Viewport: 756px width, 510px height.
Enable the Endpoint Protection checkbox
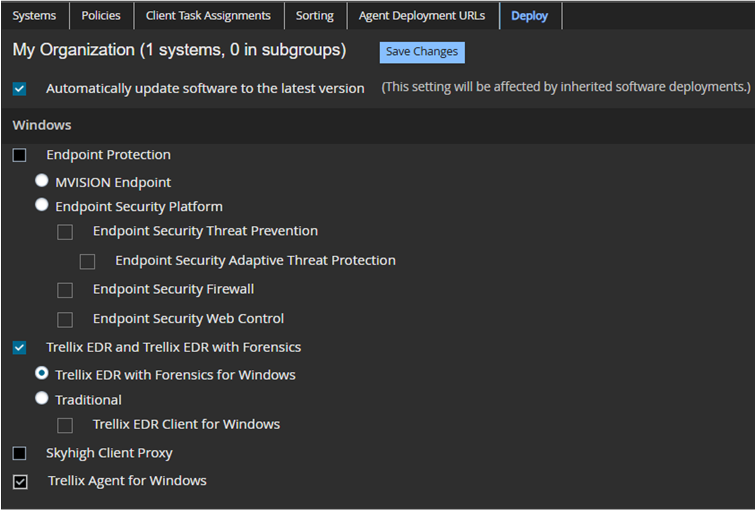(19, 155)
